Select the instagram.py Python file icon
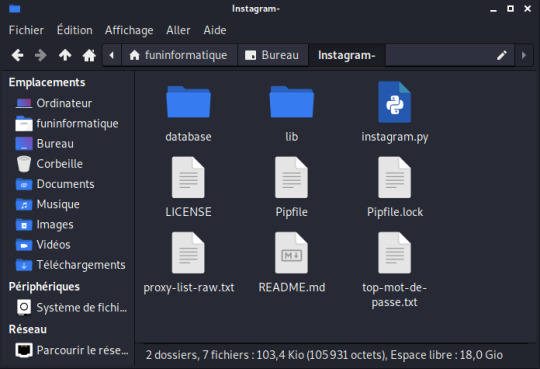This screenshot has height=369, width=540. (x=394, y=102)
